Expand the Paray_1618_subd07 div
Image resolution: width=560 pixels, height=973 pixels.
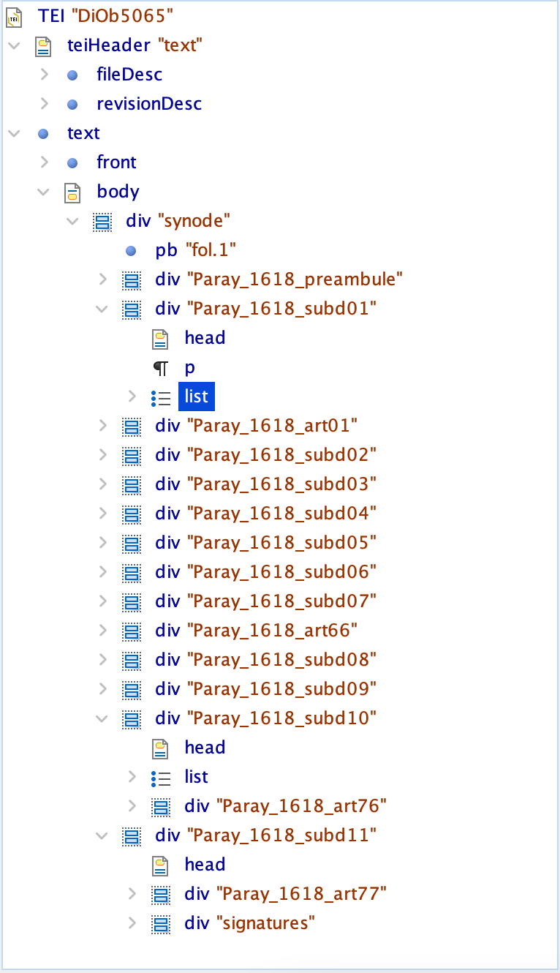(x=102, y=601)
